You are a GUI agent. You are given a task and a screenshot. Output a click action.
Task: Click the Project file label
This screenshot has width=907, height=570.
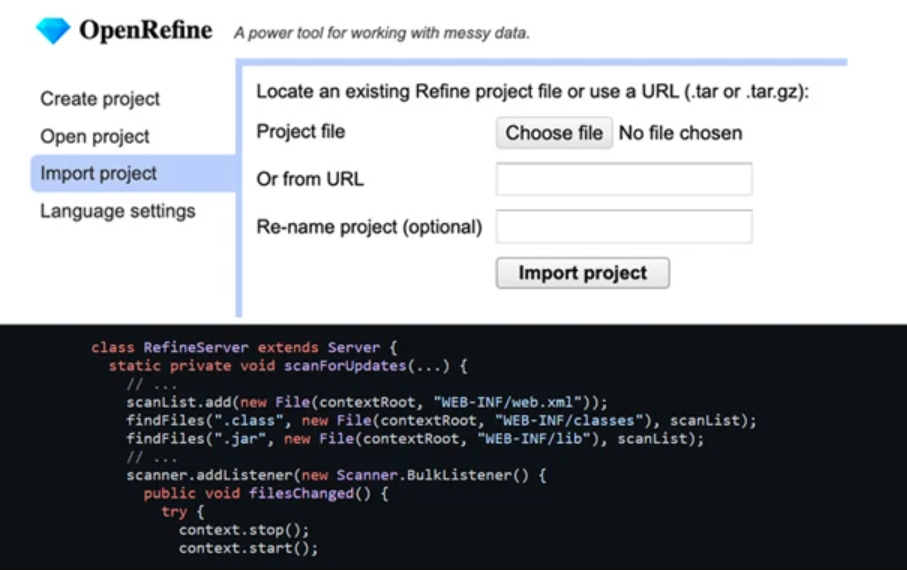[x=301, y=132]
